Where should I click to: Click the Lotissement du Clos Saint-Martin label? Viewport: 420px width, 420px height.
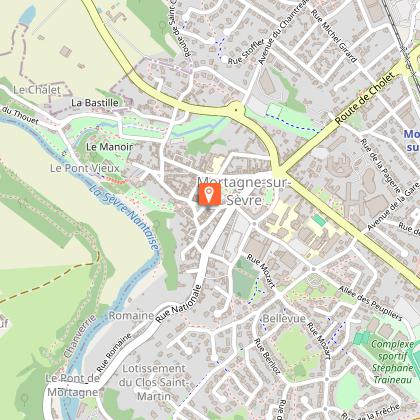[154, 382]
